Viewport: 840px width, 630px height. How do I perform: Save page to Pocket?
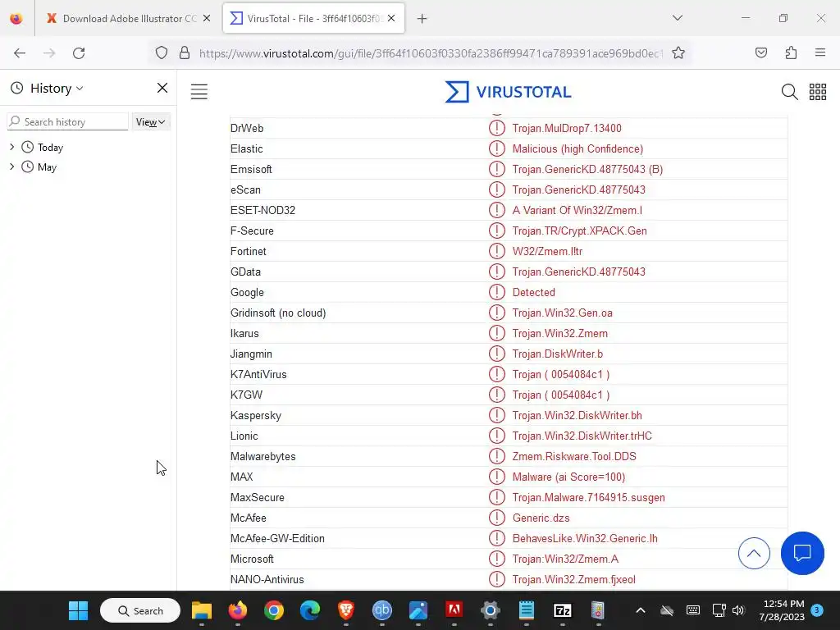(x=760, y=52)
